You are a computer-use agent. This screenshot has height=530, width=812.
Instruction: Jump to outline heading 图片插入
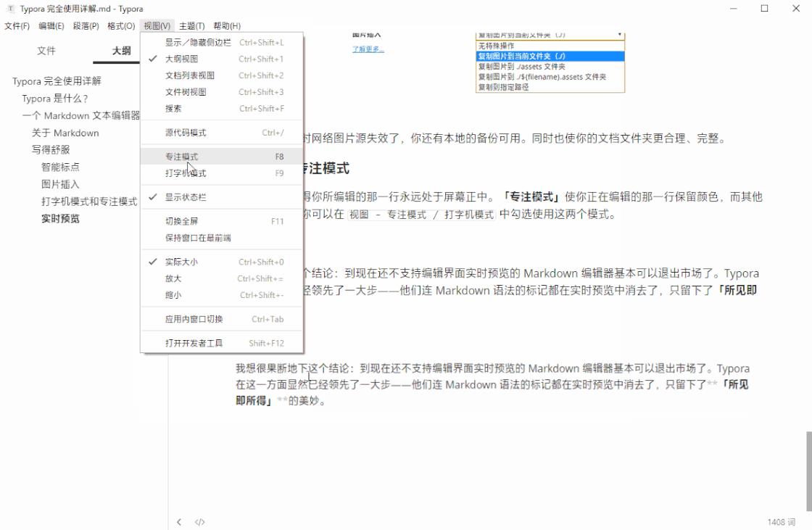coord(61,184)
